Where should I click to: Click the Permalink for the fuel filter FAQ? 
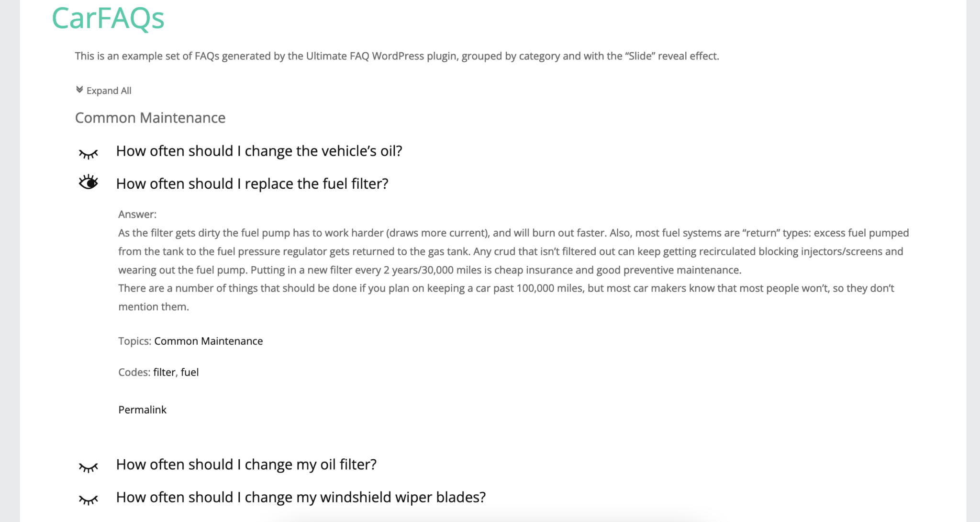(x=142, y=409)
